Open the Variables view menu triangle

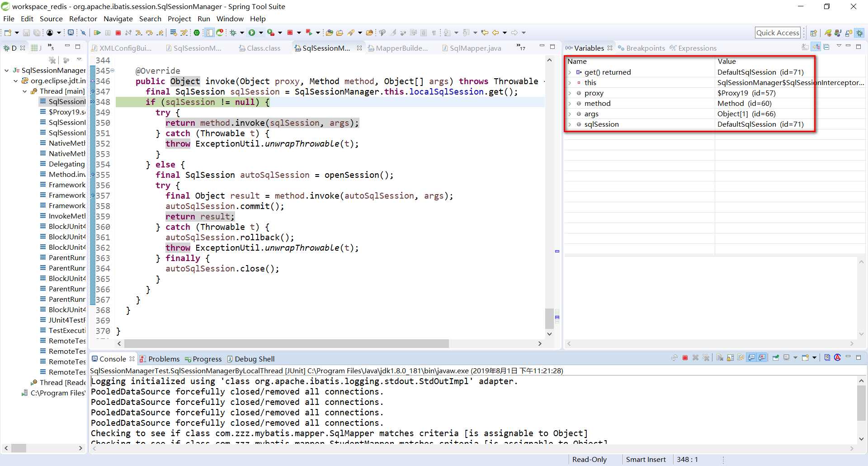click(839, 46)
